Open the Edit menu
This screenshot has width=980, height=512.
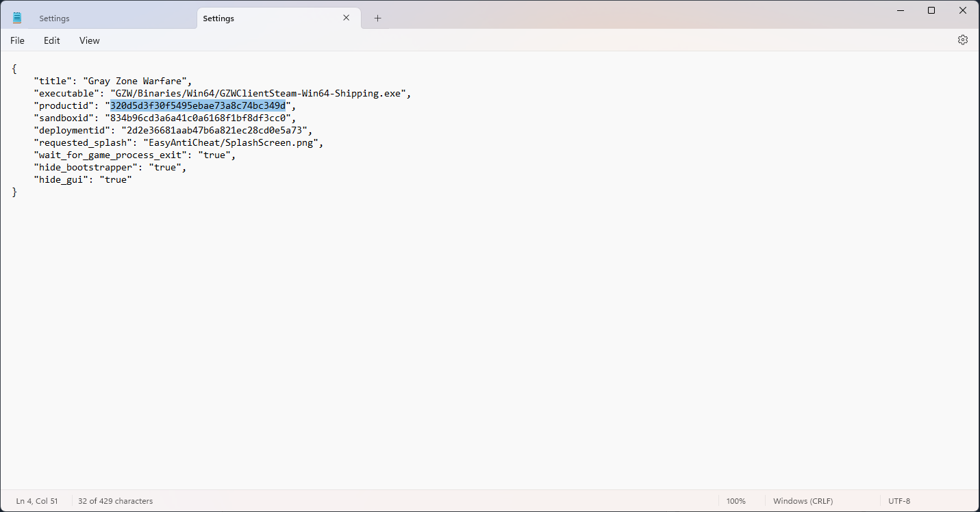pyautogui.click(x=52, y=40)
